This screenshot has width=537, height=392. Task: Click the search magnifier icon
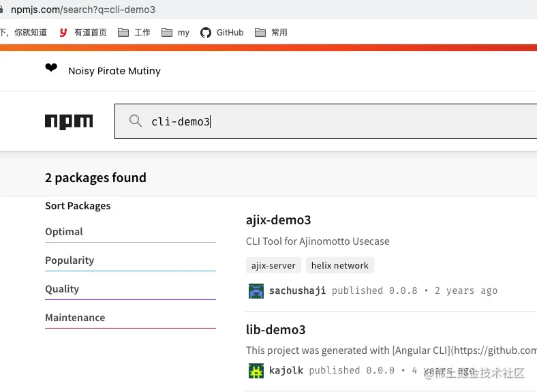[136, 121]
